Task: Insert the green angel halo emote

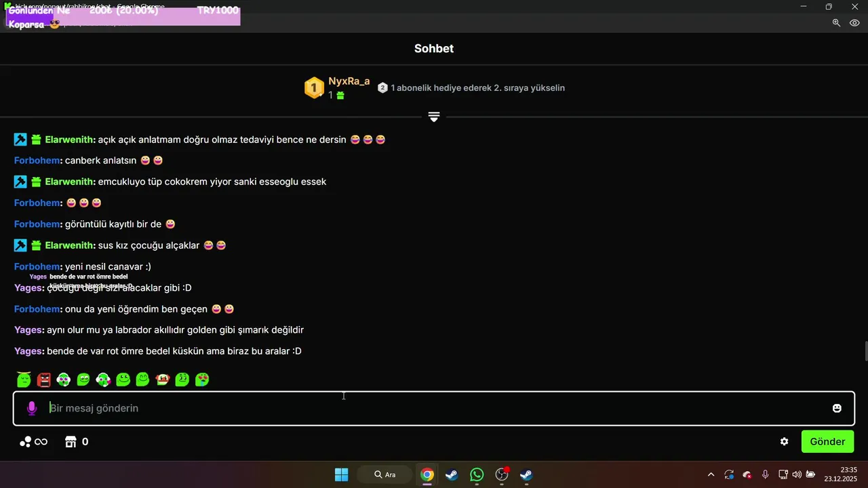Action: pos(24,380)
